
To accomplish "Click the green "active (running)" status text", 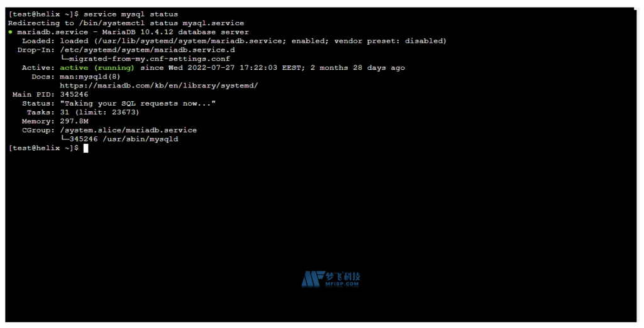I will (97, 68).
